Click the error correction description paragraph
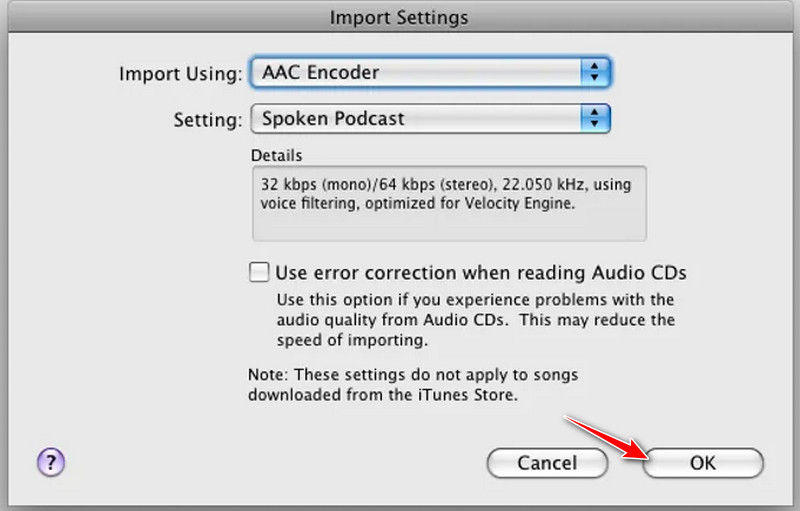Screen dimensions: 800x511 click(x=475, y=320)
